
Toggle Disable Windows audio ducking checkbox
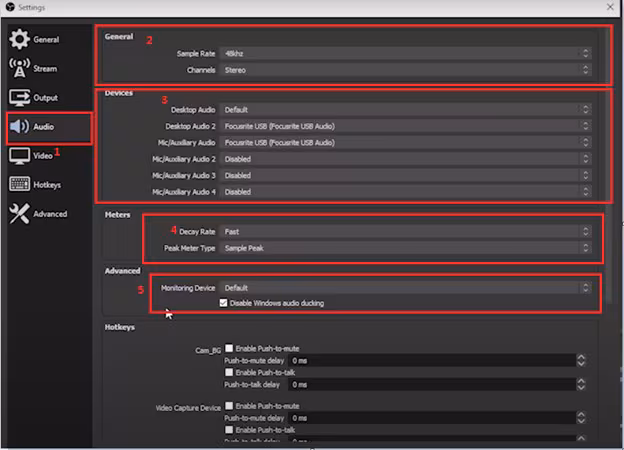(x=223, y=303)
